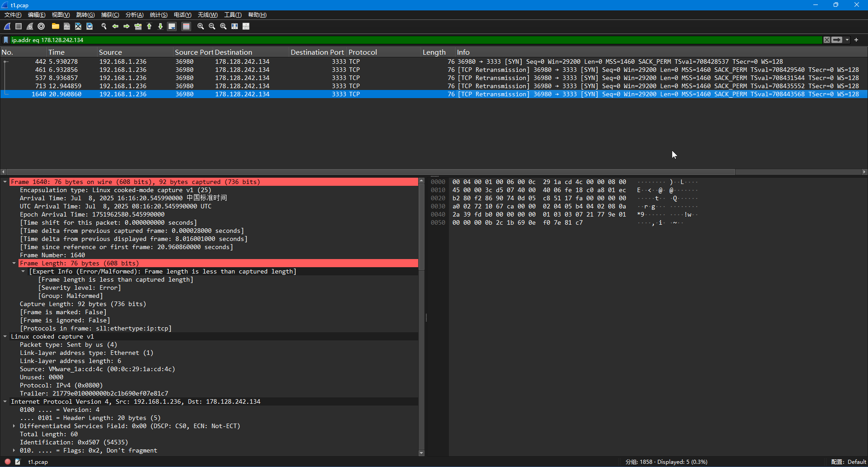Screen dimensions: 868x467
Task: Open a capture file via folder icon
Action: tap(56, 27)
